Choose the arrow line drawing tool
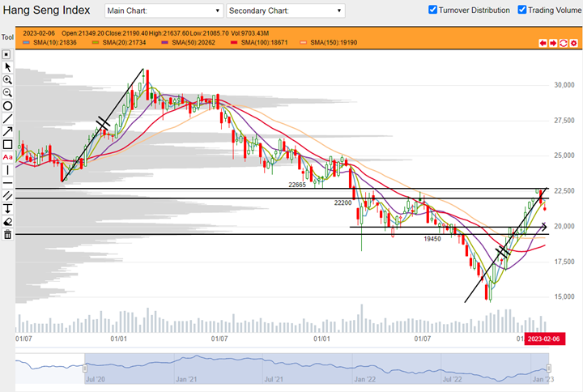This screenshot has width=583, height=392. click(x=7, y=131)
